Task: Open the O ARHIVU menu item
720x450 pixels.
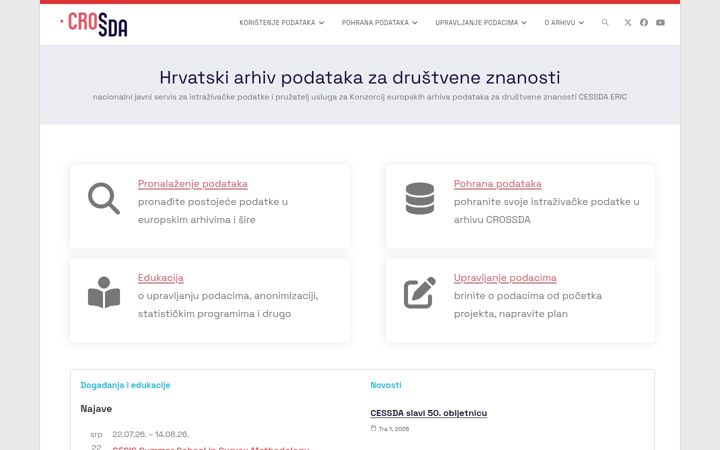Action: (560, 22)
